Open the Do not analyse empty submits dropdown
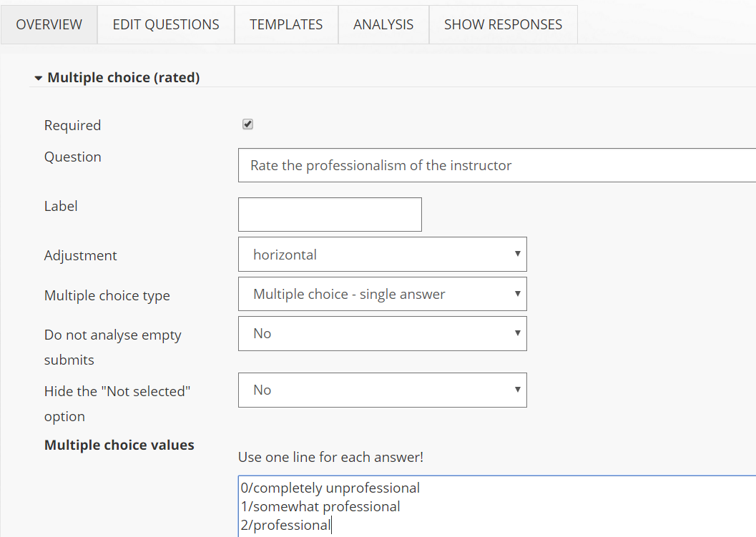This screenshot has height=537, width=756. [x=383, y=334]
